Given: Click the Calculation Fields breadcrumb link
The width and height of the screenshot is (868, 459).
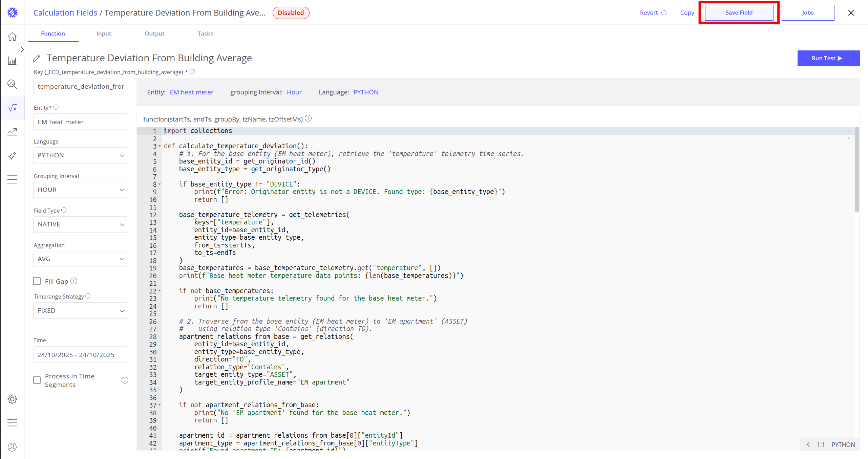Looking at the screenshot, I should pyautogui.click(x=65, y=13).
